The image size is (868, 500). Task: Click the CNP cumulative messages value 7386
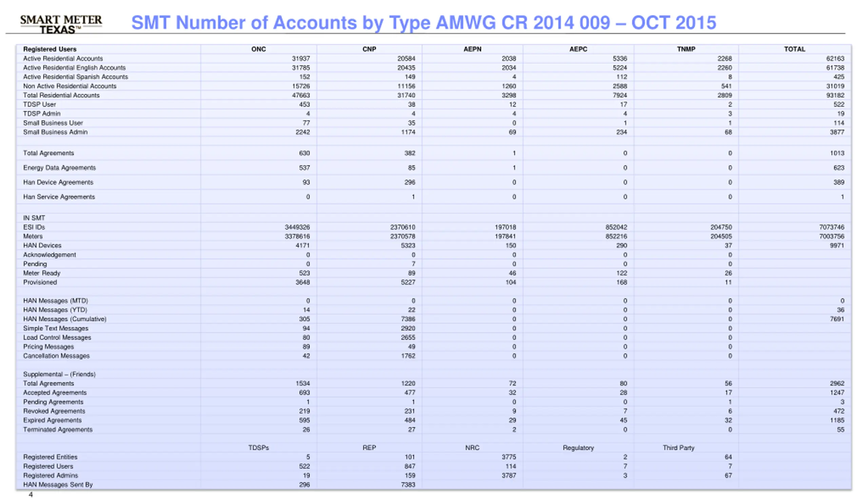[408, 319]
